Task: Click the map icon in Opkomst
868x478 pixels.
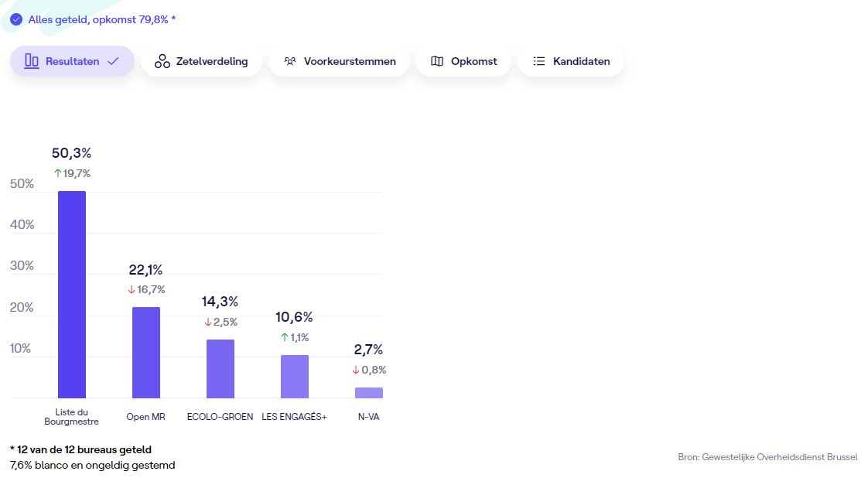Action: click(x=437, y=61)
